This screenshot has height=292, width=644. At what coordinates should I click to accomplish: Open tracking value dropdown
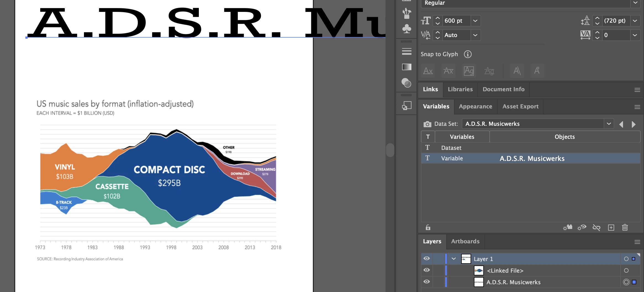tap(635, 35)
